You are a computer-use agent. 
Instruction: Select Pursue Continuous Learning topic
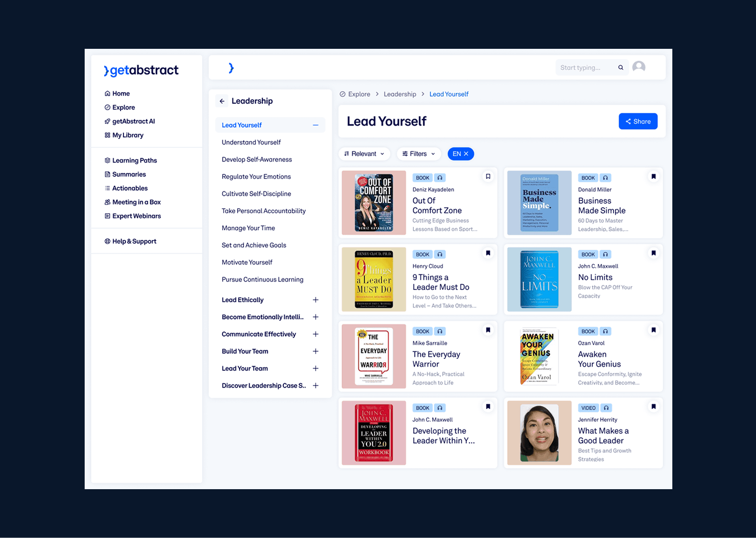pos(262,280)
